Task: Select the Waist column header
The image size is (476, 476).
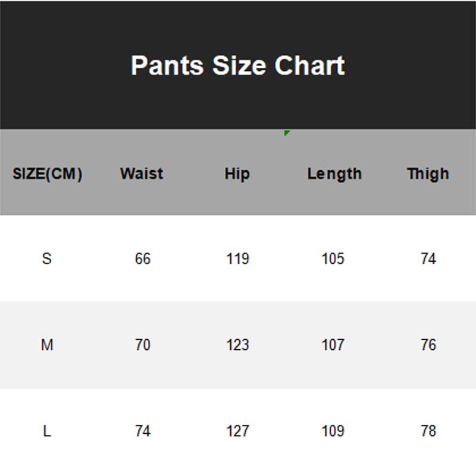Action: (x=142, y=174)
